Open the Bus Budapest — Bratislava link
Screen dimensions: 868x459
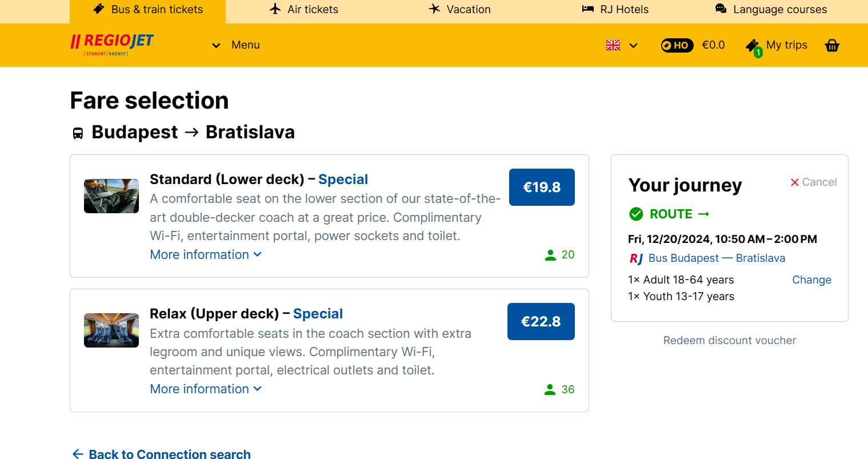[717, 258]
